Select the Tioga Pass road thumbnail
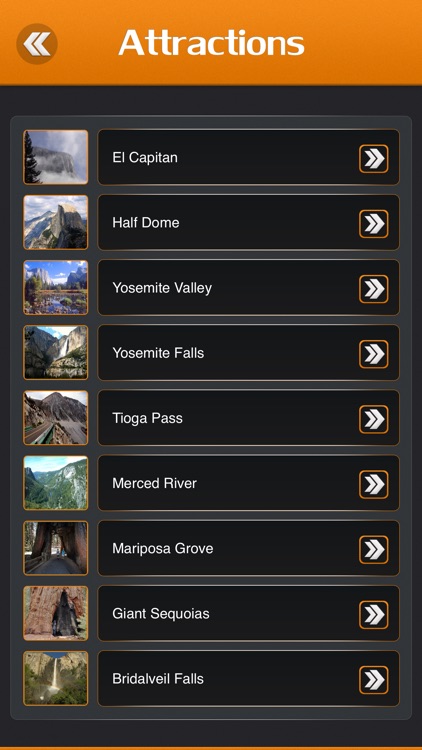Image resolution: width=422 pixels, height=750 pixels. (x=56, y=418)
